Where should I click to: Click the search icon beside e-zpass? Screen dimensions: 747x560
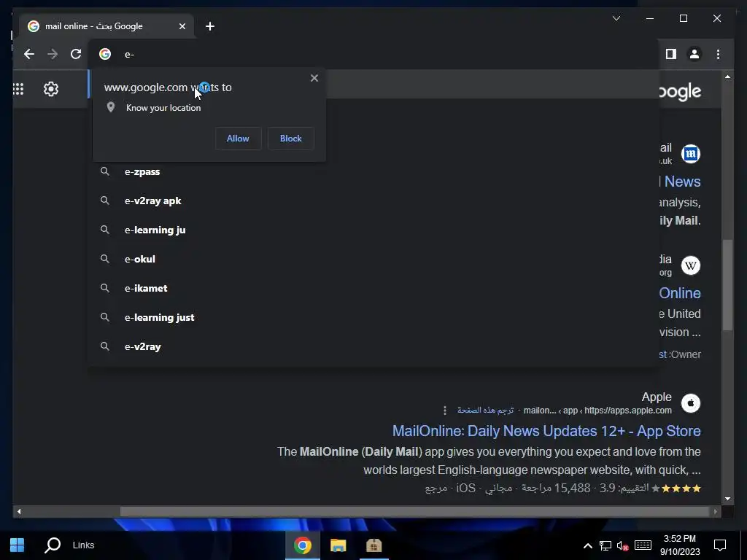point(105,171)
